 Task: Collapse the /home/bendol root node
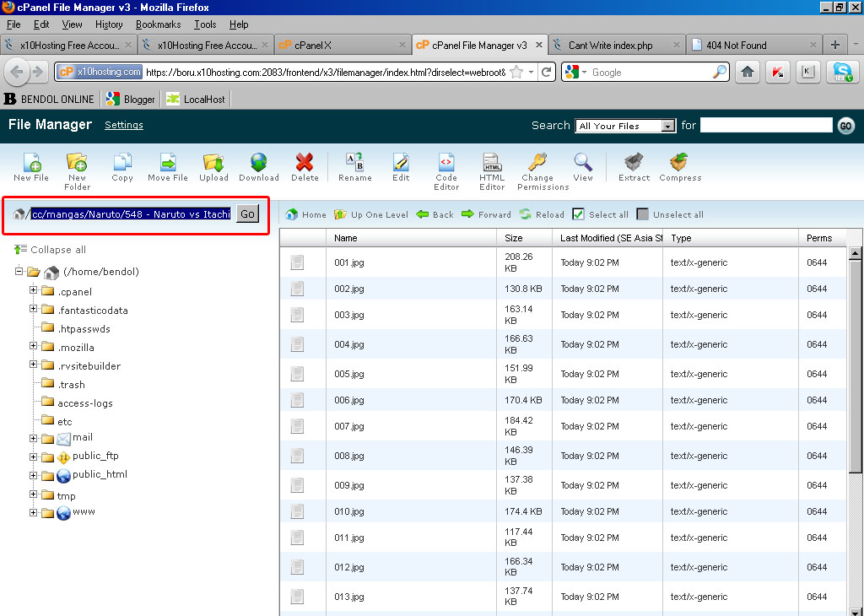pyautogui.click(x=19, y=271)
